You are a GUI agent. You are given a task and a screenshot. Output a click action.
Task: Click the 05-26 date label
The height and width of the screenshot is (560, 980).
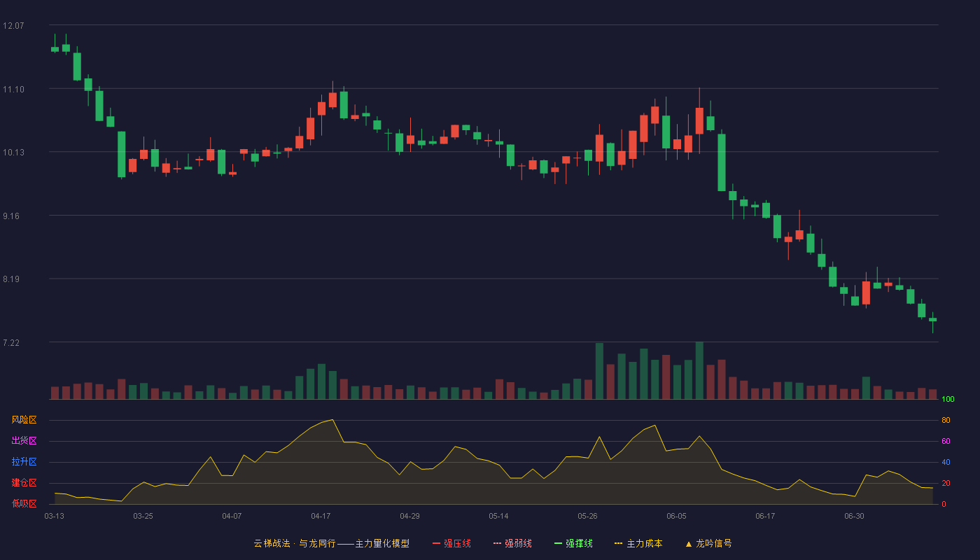tap(587, 516)
